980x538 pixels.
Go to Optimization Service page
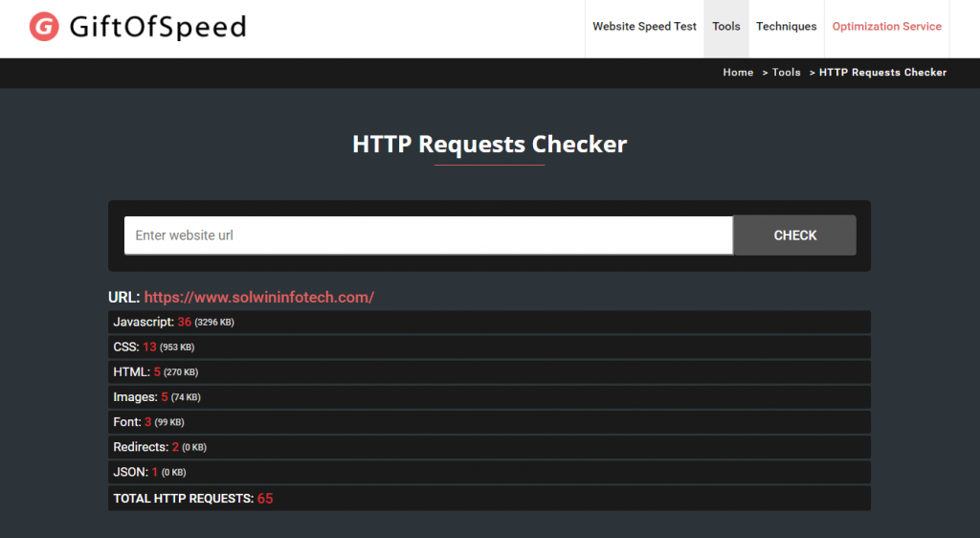tap(886, 27)
